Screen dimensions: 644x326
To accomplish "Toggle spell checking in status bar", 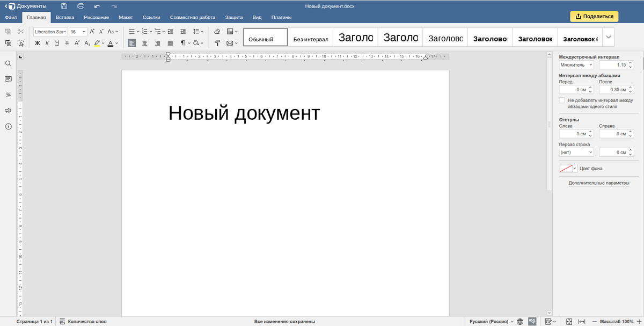I will pyautogui.click(x=532, y=321).
